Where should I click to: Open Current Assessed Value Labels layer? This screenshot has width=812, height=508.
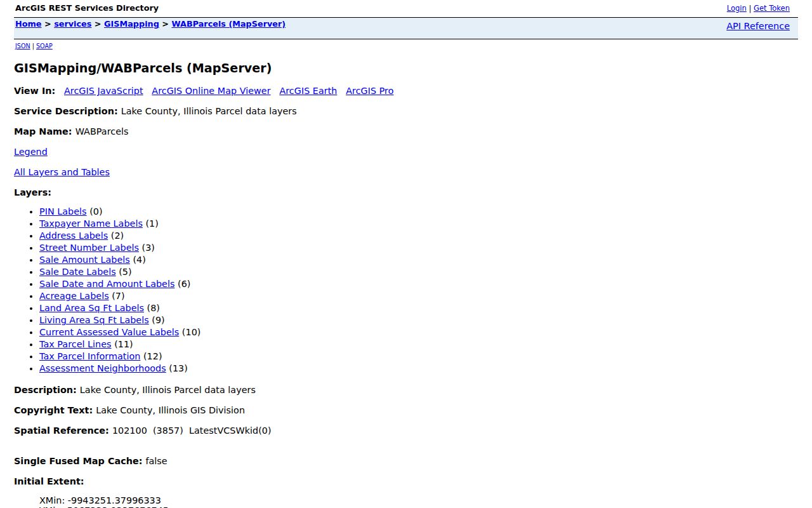(109, 332)
